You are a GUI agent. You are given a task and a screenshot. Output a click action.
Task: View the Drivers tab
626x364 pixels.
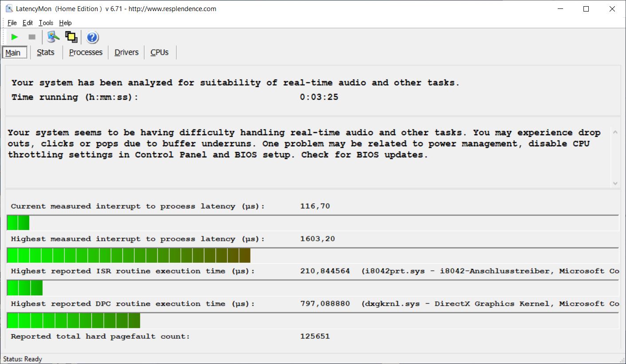pos(126,52)
